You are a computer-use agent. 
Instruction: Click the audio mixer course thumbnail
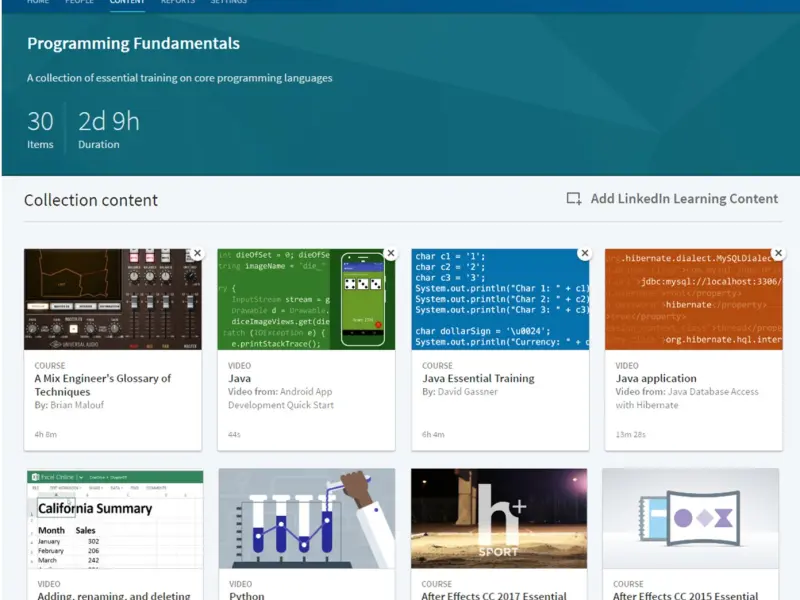click(x=112, y=299)
